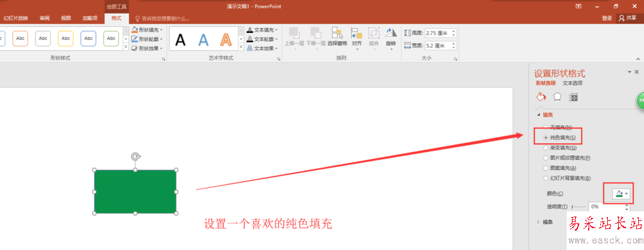Switch to the 加载项 tab
The width and height of the screenshot is (644, 250).
[90, 18]
